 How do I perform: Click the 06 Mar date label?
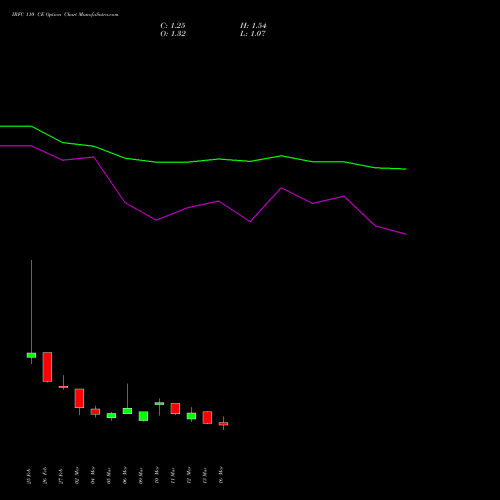tap(125, 475)
